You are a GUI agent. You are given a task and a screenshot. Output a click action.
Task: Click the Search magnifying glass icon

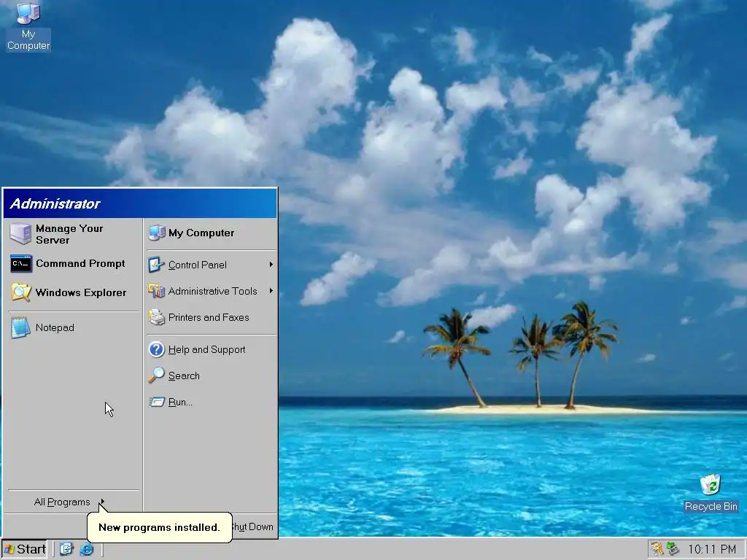coord(156,376)
